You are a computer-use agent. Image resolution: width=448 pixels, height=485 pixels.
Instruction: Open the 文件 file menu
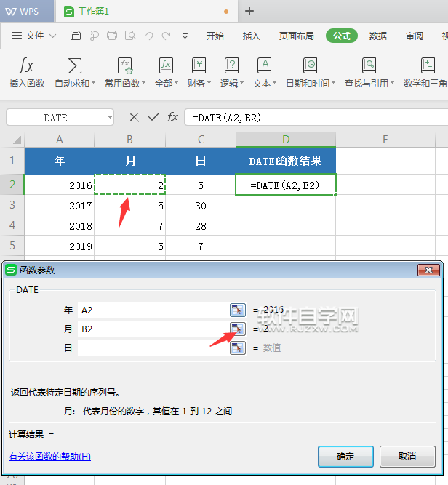(x=33, y=36)
